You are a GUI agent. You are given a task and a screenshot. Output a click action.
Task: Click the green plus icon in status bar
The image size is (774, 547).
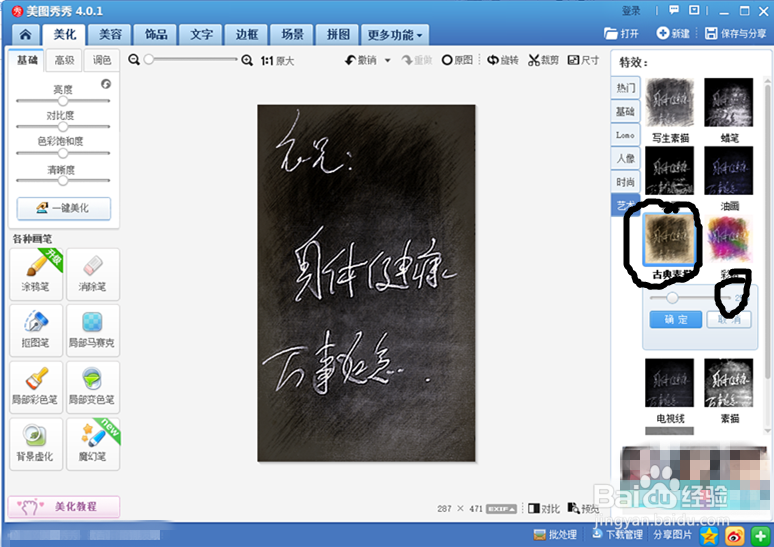point(760,536)
